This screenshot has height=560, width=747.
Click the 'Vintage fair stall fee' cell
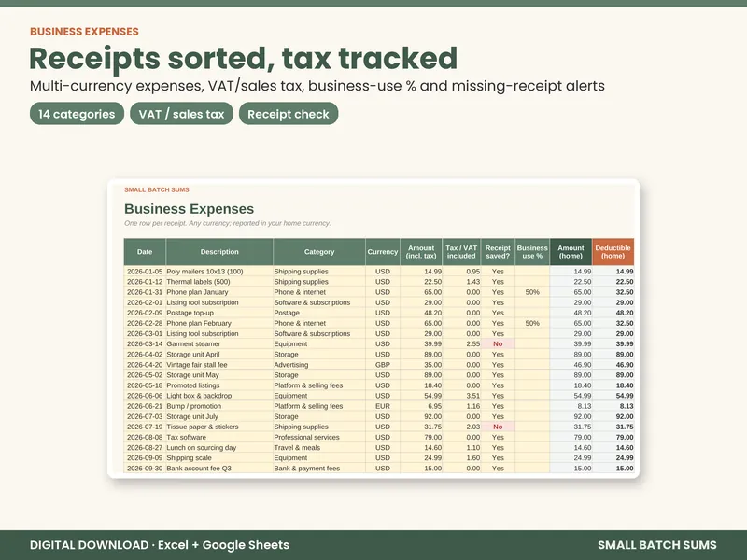pos(219,365)
